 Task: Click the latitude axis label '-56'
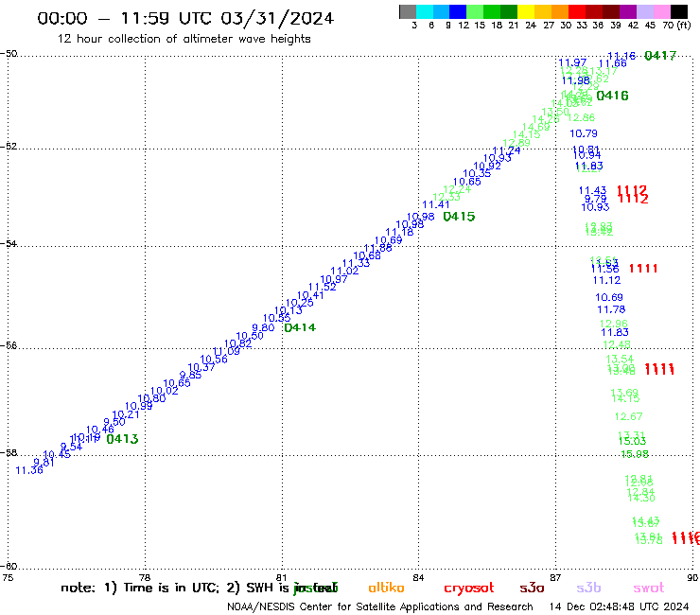(x=9, y=345)
